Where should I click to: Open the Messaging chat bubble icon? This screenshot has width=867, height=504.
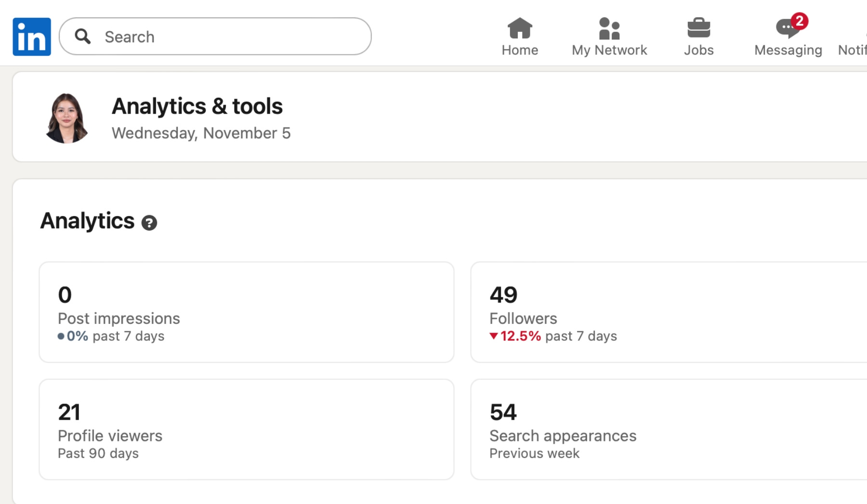pyautogui.click(x=787, y=28)
